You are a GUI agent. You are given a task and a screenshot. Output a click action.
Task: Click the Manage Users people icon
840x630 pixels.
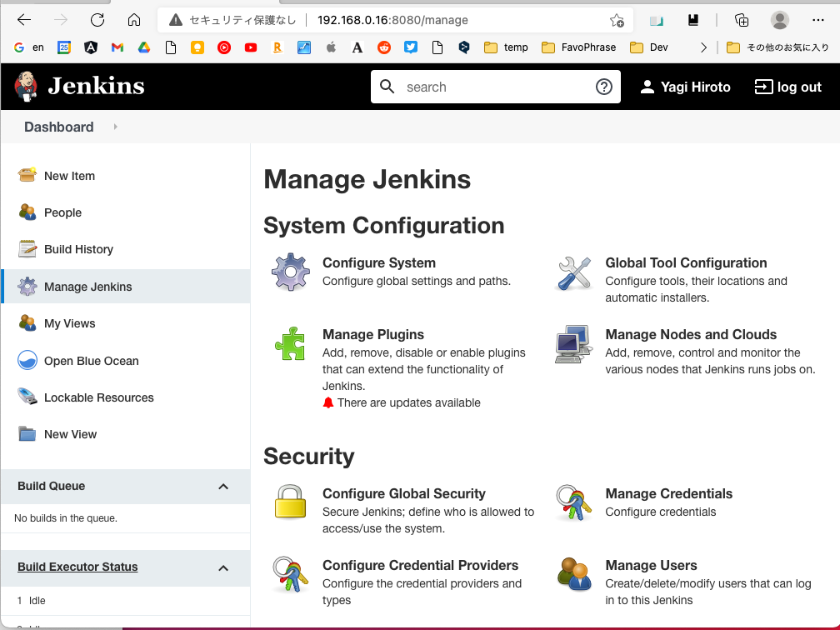[x=573, y=574]
